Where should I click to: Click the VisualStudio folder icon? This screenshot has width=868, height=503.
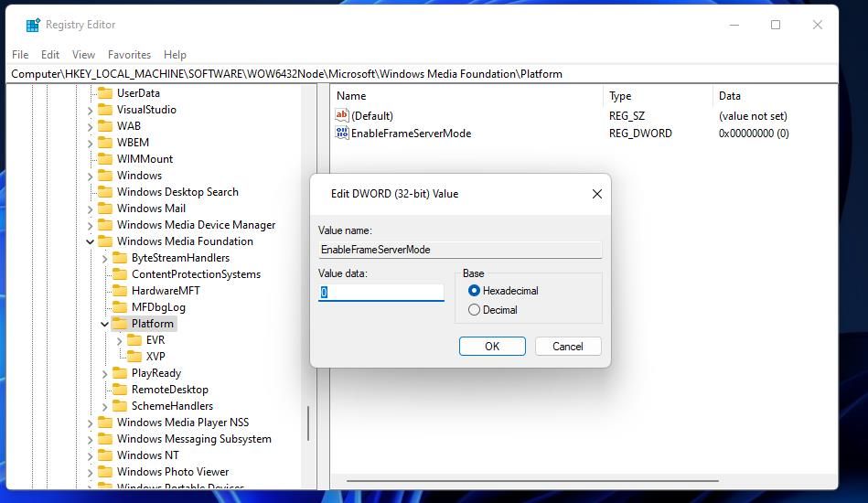coord(105,110)
